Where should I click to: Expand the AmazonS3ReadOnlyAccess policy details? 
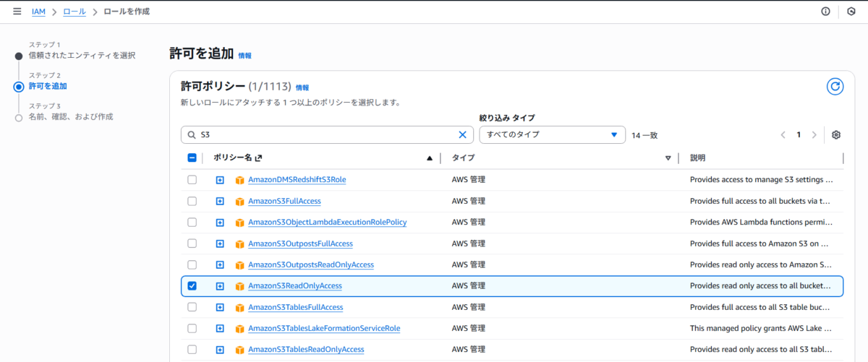pyautogui.click(x=220, y=286)
